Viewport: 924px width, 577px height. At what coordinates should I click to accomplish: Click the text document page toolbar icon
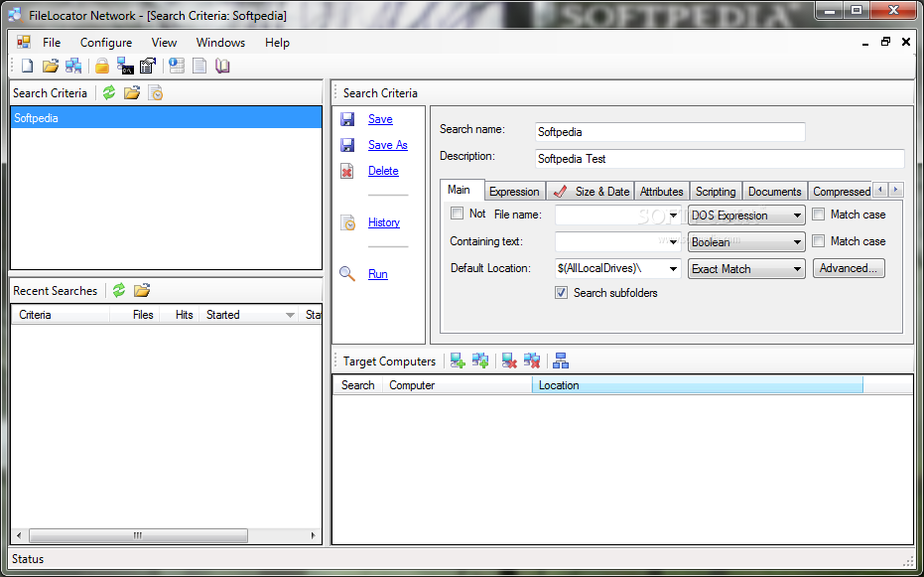pos(199,66)
